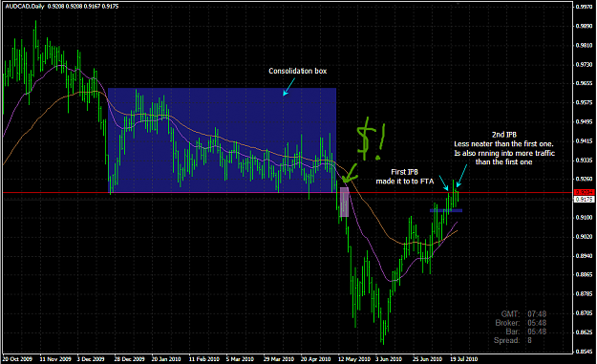Click the 11 Nov 2009 date label
The image size is (597, 364).
[55, 358]
